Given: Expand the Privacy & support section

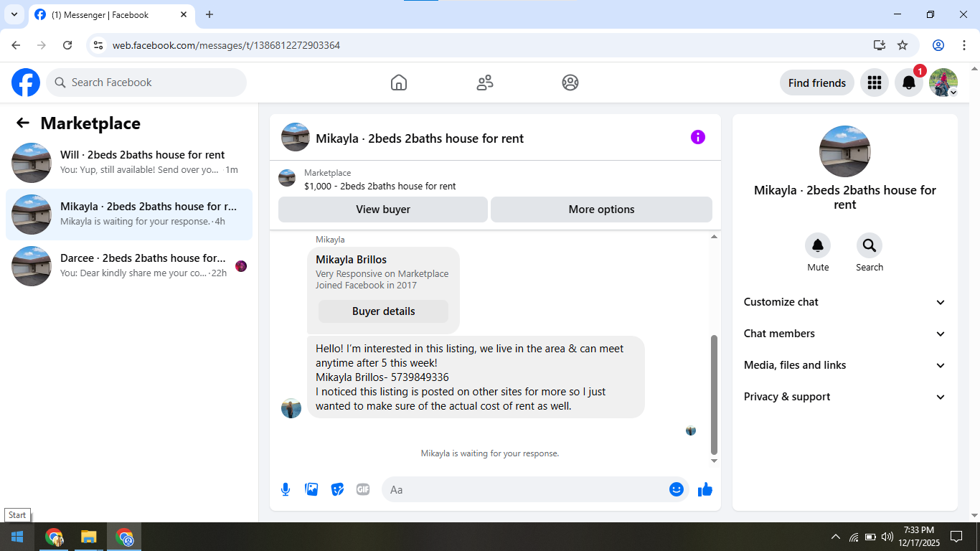Looking at the screenshot, I should point(845,397).
